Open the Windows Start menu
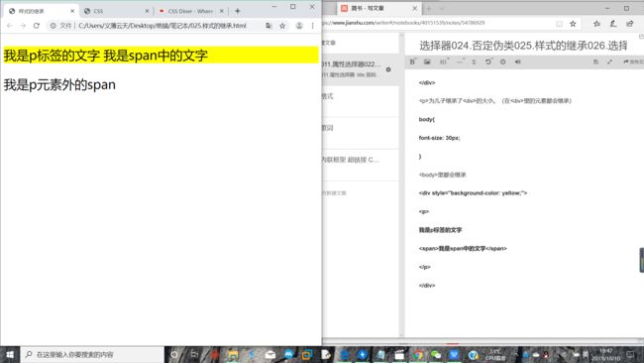The width and height of the screenshot is (644, 363). coord(10,354)
